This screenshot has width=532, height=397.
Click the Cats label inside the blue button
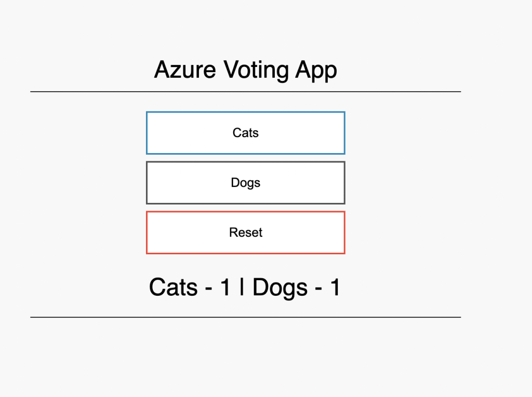246,133
